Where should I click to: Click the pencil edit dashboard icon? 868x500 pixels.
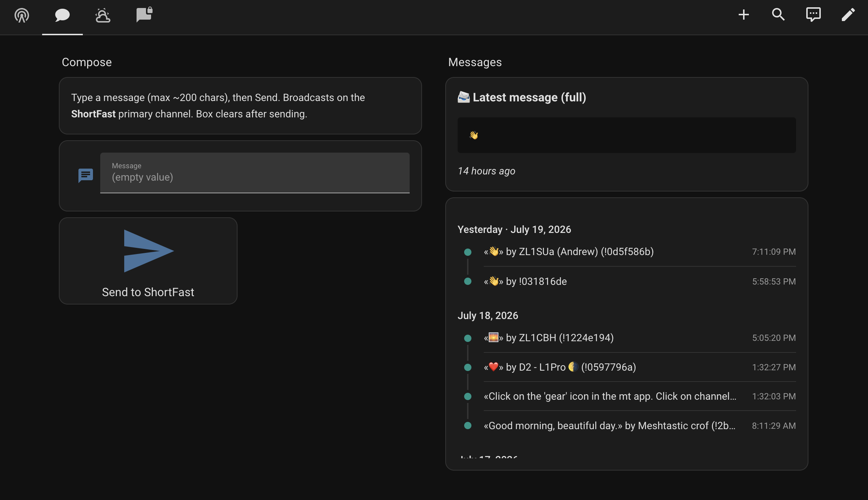pos(848,15)
